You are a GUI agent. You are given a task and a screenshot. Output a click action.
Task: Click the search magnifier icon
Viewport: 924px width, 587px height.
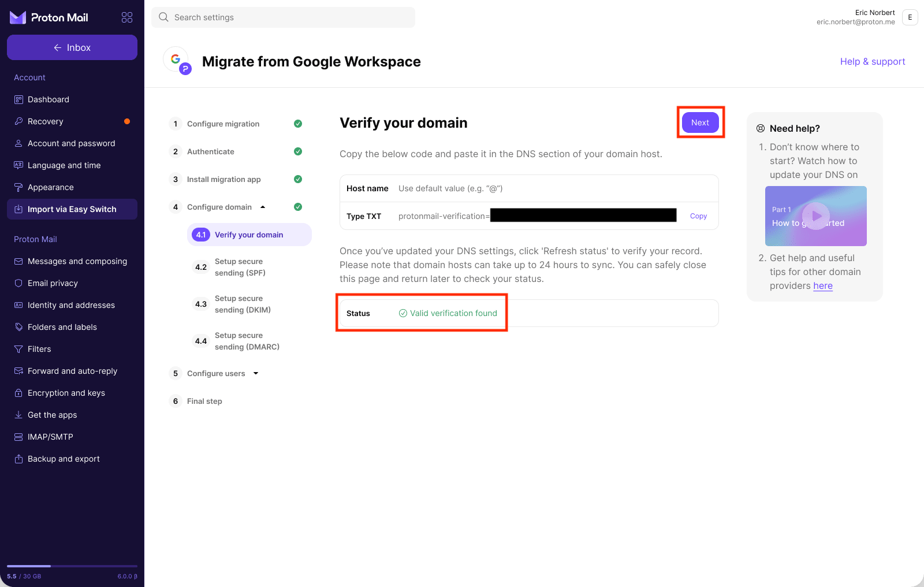coord(163,17)
